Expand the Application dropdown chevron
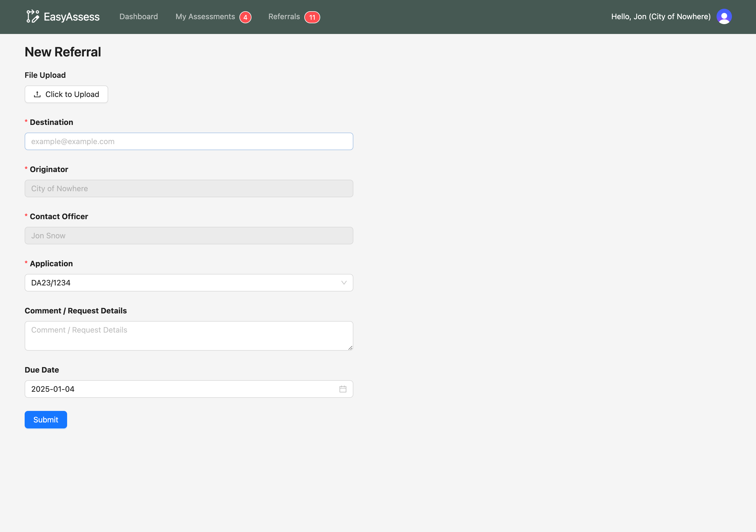756x532 pixels. 344,283
